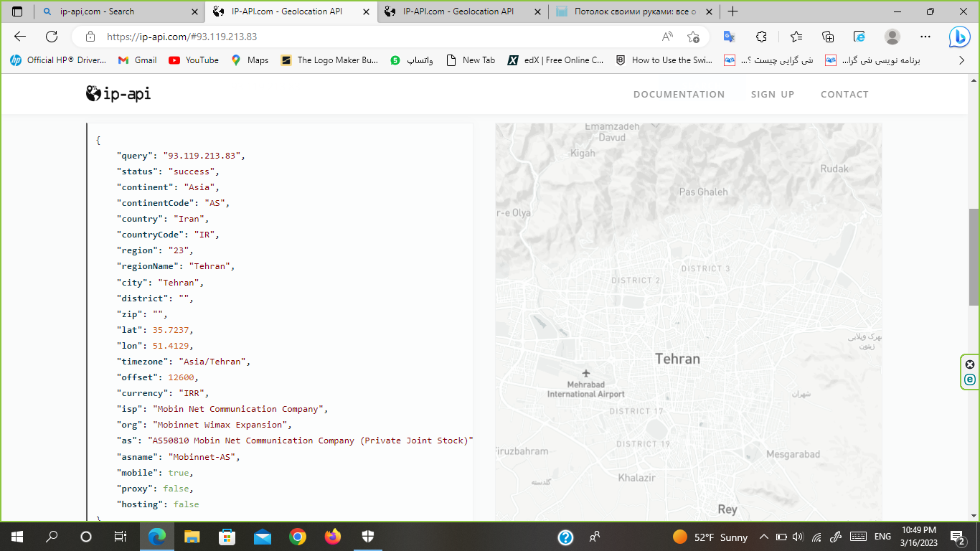The image size is (980, 551).
Task: Show hidden system tray icons
Action: pyautogui.click(x=763, y=537)
